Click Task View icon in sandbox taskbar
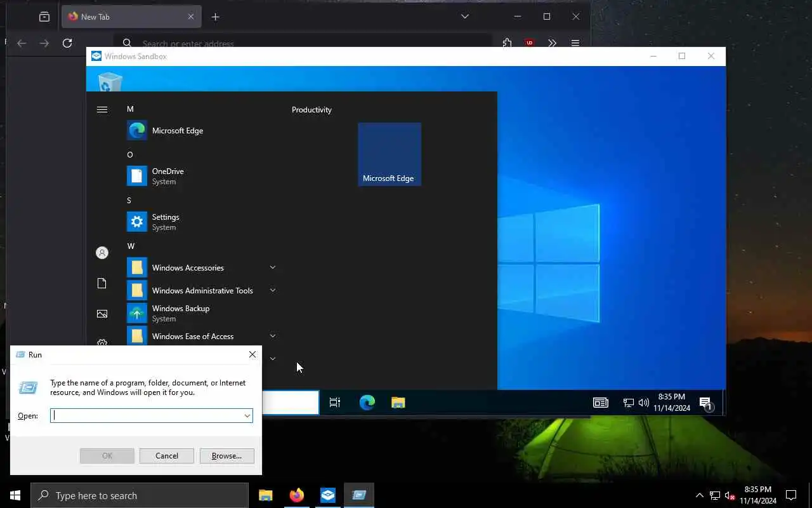Viewport: 812px width, 508px height. coord(335,403)
